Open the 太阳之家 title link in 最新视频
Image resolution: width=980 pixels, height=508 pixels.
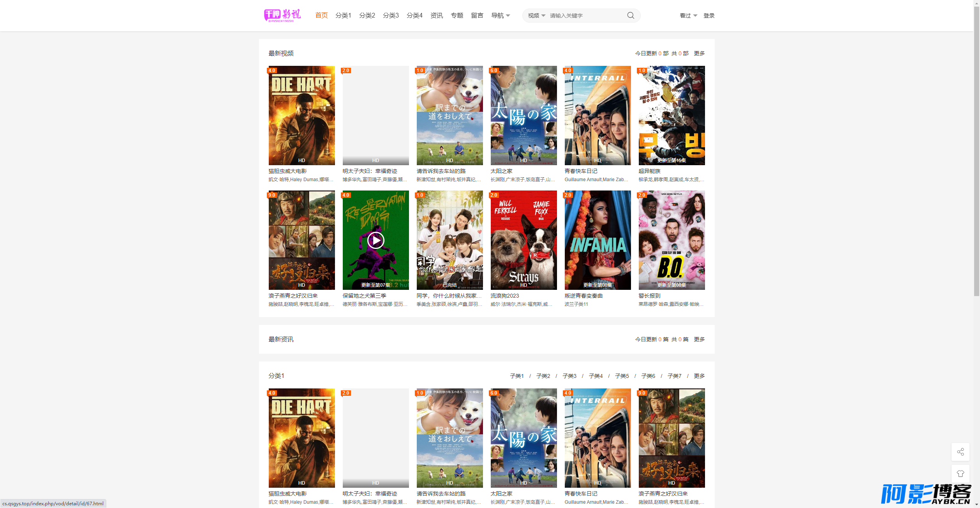tap(501, 171)
